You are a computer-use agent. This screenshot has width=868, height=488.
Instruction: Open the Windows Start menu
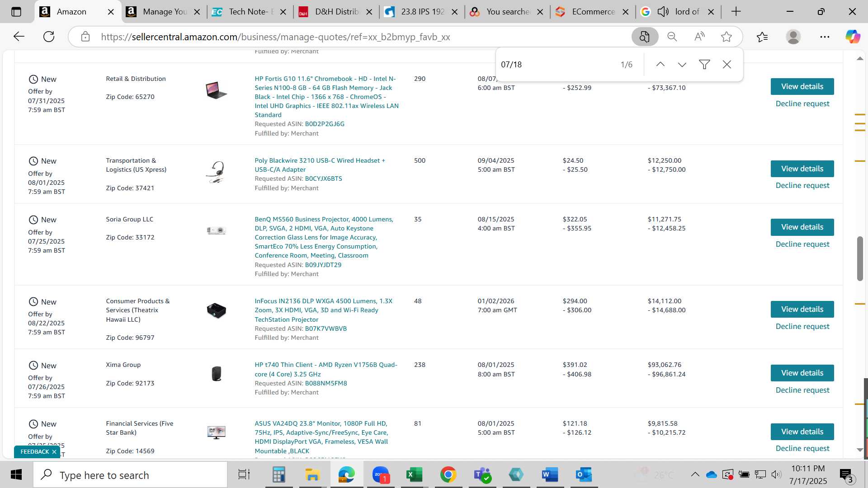point(16,475)
